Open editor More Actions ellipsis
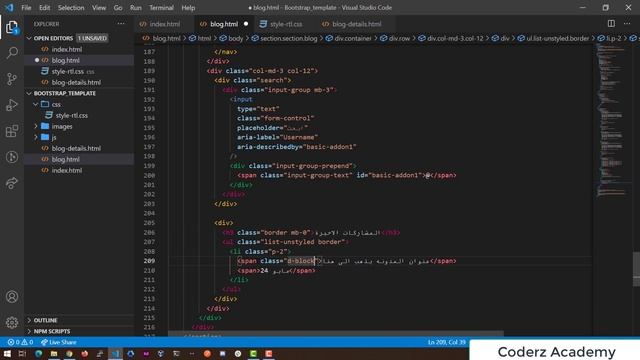Screen dimensions: 640x360 (627, 24)
